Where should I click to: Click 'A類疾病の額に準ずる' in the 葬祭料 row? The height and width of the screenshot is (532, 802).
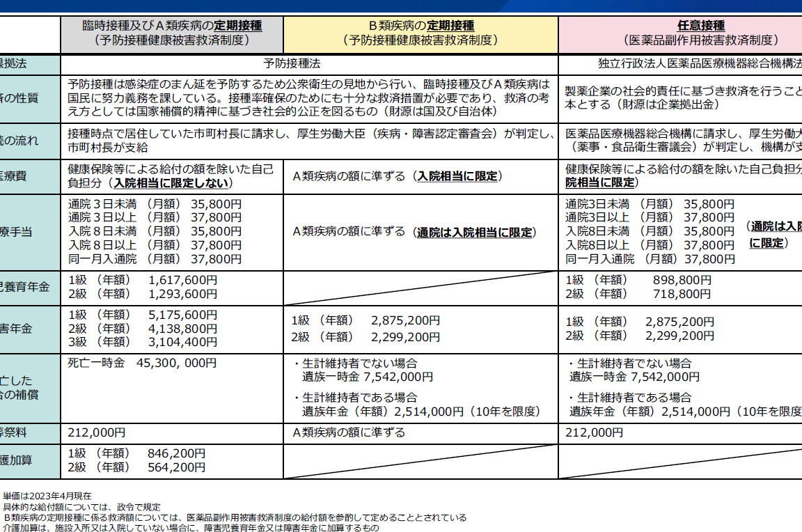[x=349, y=432]
